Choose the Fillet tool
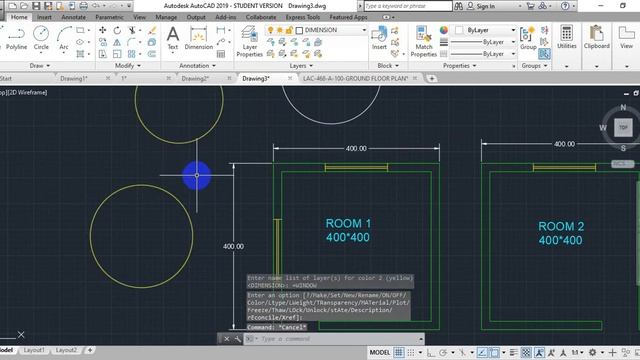640x360 pixels. [x=131, y=42]
